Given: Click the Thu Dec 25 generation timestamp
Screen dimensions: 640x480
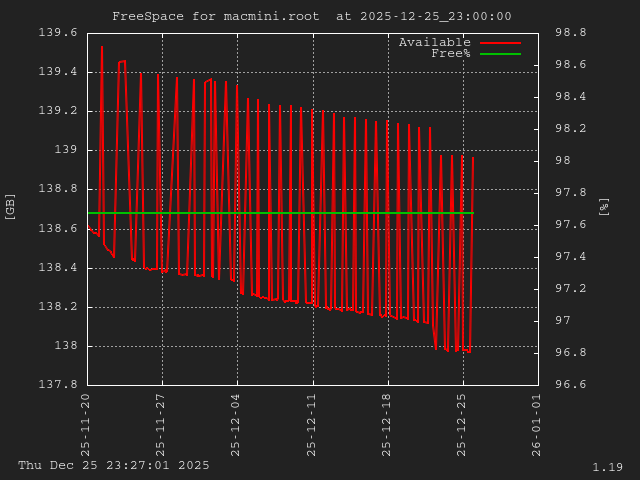Looking at the screenshot, I should (x=114, y=465).
